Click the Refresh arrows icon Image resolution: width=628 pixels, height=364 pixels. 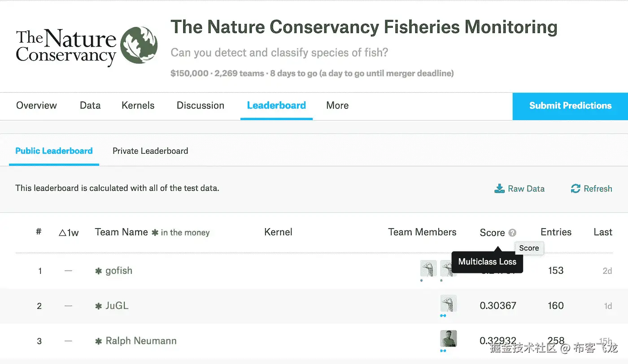tap(576, 189)
